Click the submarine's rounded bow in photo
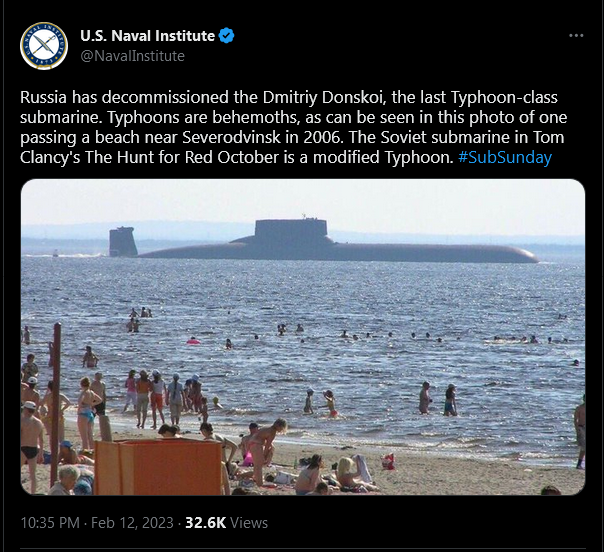 pos(522,255)
